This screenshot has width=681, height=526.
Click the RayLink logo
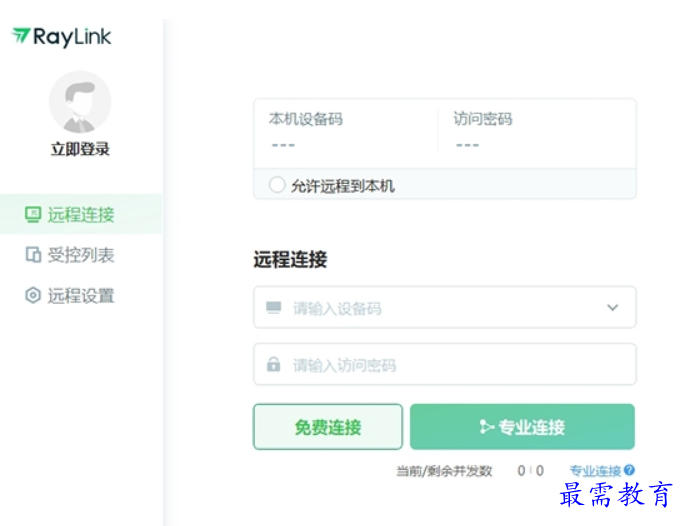pyautogui.click(x=61, y=36)
